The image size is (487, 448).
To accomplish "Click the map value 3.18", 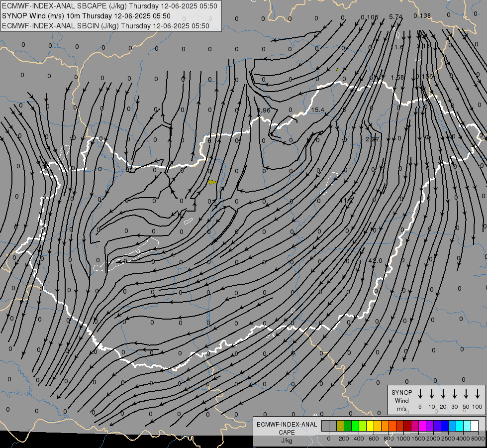I will 423,46.
